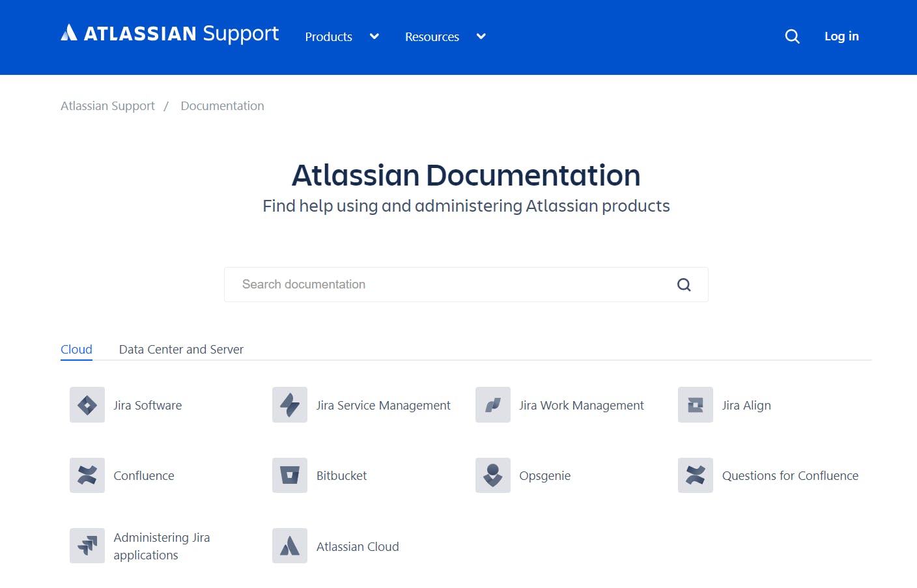Open Jira Software documentation link
The image size is (917, 588).
(x=148, y=405)
